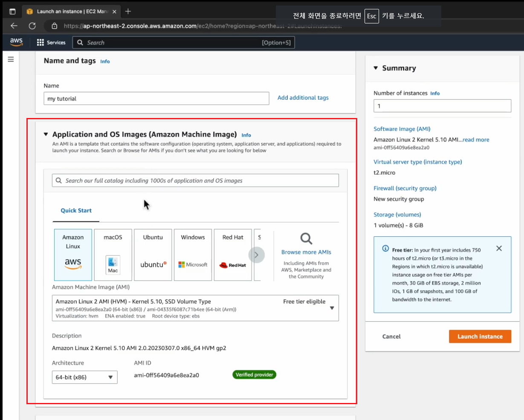Open the tab overview icon in browser

click(x=12, y=12)
